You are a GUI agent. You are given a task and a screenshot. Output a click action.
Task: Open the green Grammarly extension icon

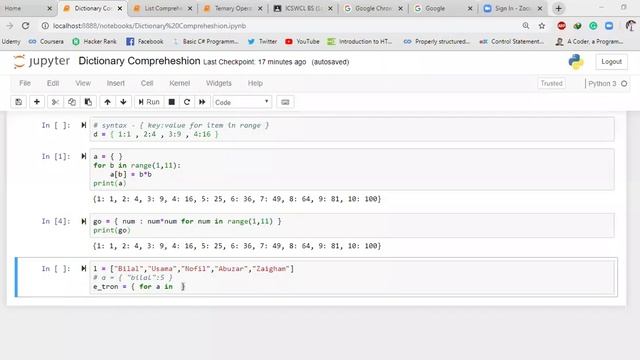click(593, 26)
